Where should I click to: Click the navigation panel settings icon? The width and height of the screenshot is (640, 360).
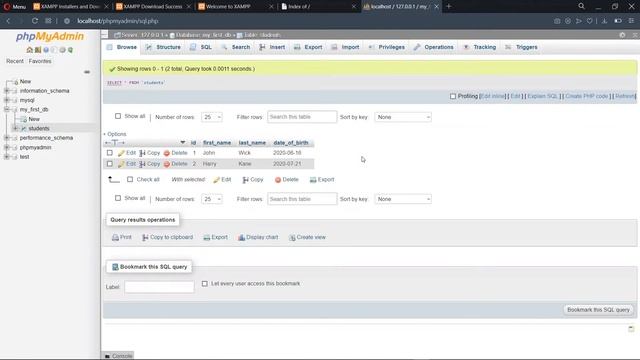(x=62, y=50)
